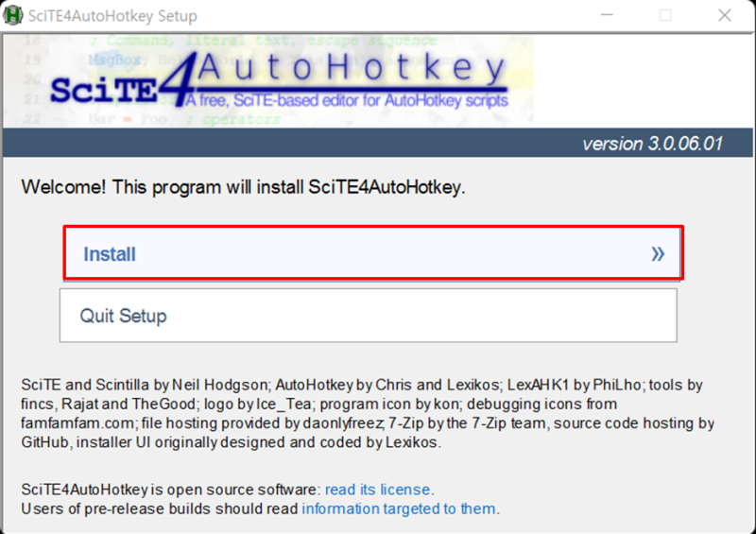The height and width of the screenshot is (534, 756).
Task: Click the Install button
Action: (x=372, y=253)
